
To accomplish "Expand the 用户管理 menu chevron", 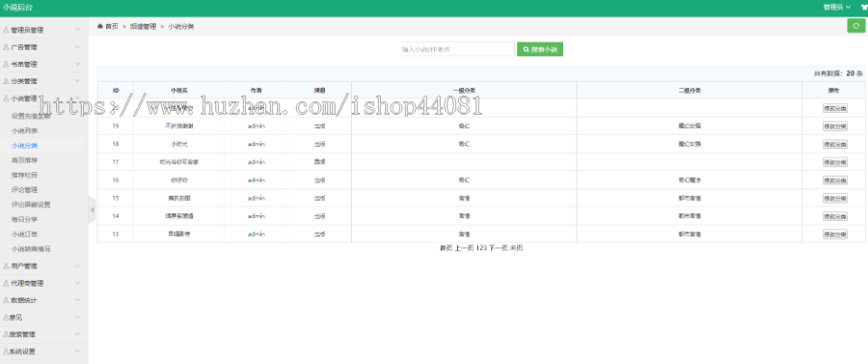I will coord(77,266).
